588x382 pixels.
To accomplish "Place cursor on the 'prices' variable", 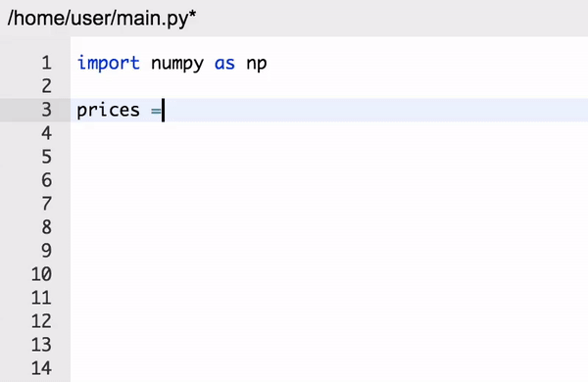I will click(108, 111).
